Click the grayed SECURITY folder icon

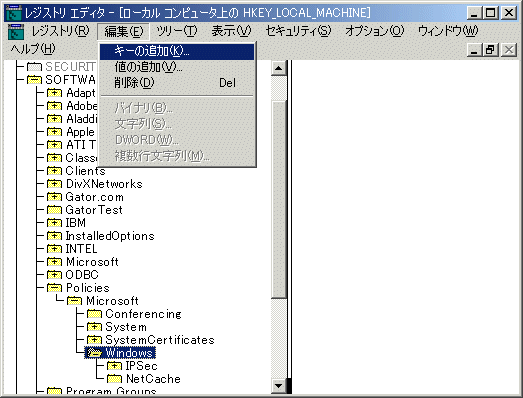(34, 67)
